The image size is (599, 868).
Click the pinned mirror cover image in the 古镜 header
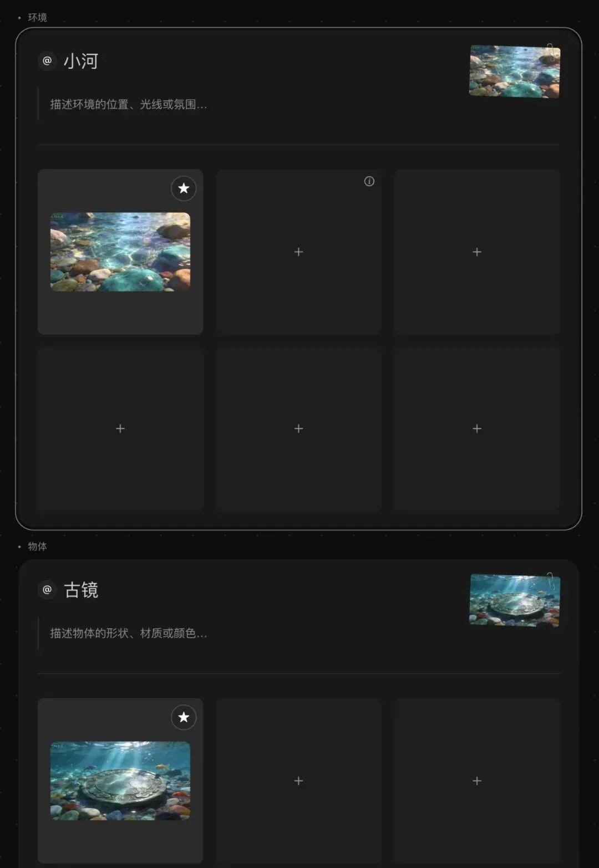pos(515,600)
